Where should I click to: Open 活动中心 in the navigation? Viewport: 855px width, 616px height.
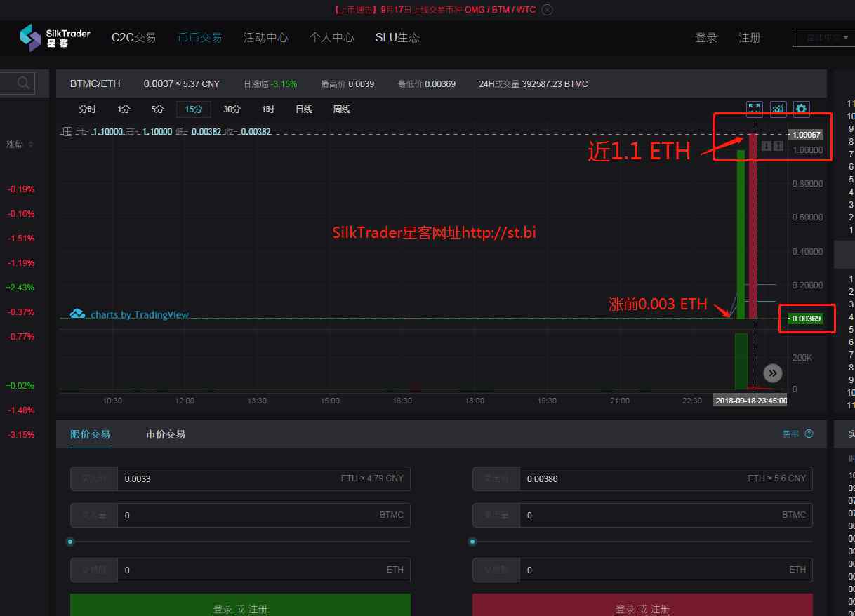265,38
